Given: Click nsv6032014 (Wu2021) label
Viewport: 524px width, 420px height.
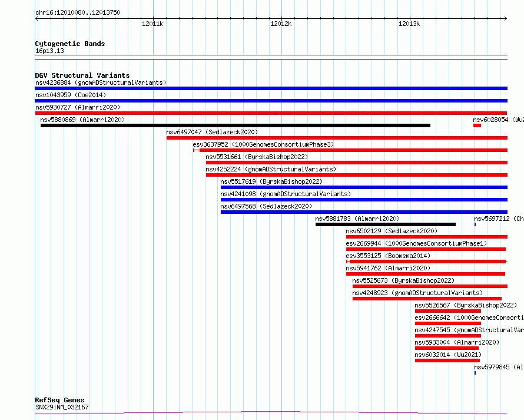Looking at the screenshot, I should (x=448, y=355).
